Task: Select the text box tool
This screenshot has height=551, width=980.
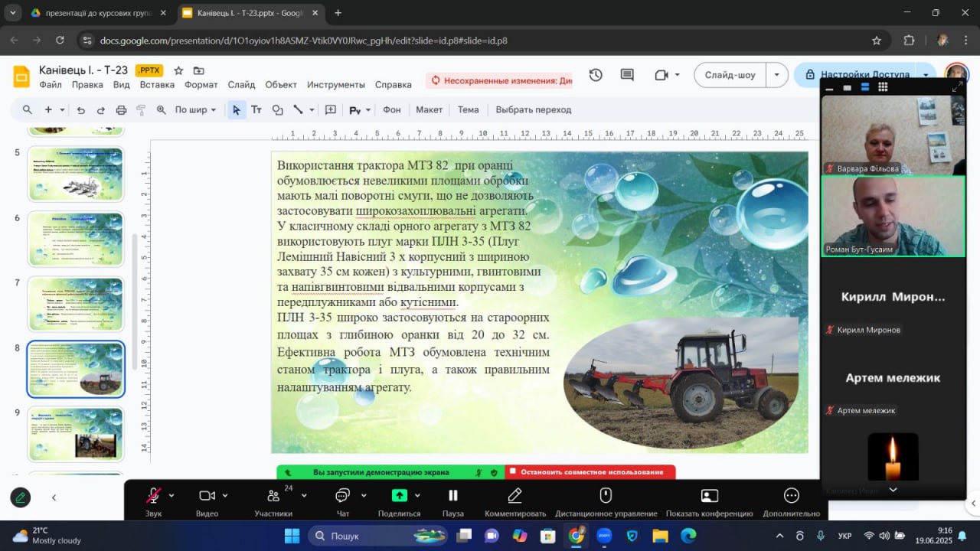Action: click(x=256, y=109)
